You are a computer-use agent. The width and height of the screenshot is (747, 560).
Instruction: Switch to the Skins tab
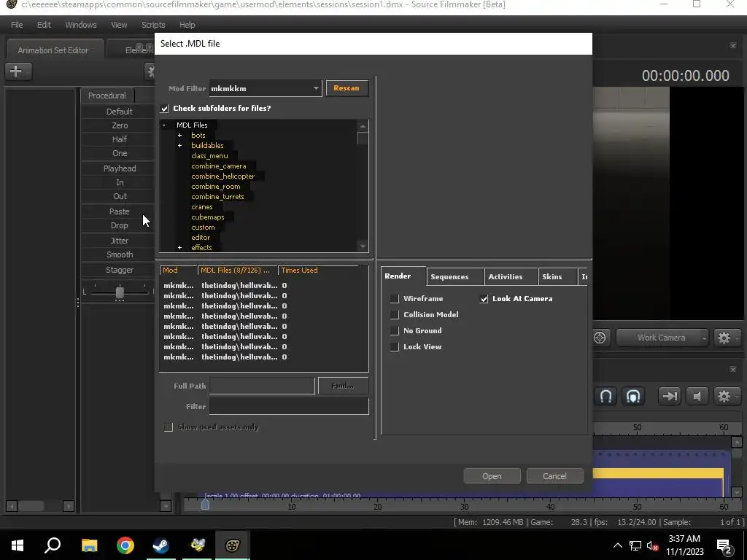coord(557,276)
